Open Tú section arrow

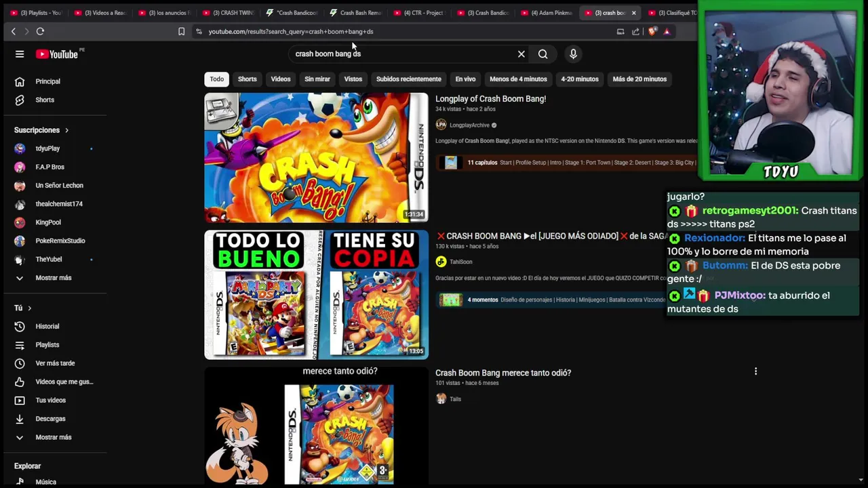pos(29,308)
